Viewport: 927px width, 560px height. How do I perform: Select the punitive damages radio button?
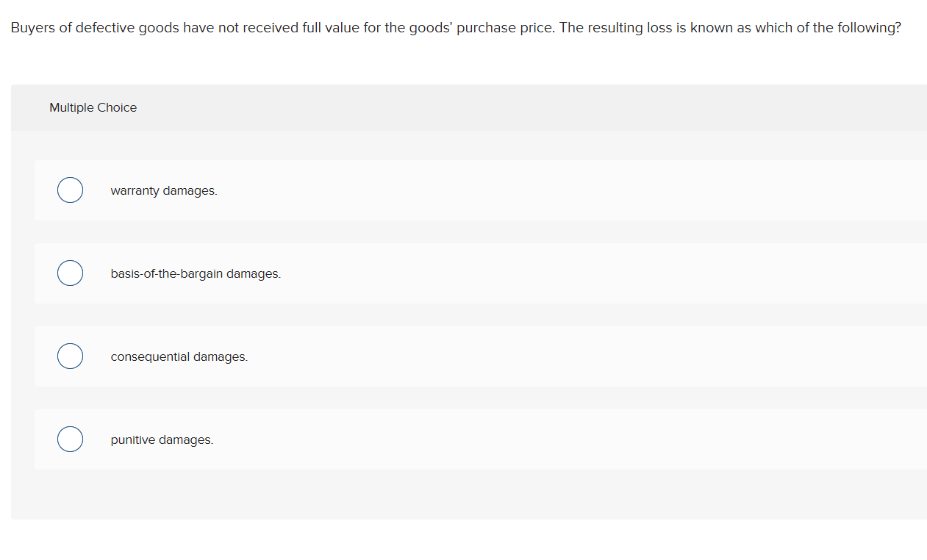click(x=70, y=439)
